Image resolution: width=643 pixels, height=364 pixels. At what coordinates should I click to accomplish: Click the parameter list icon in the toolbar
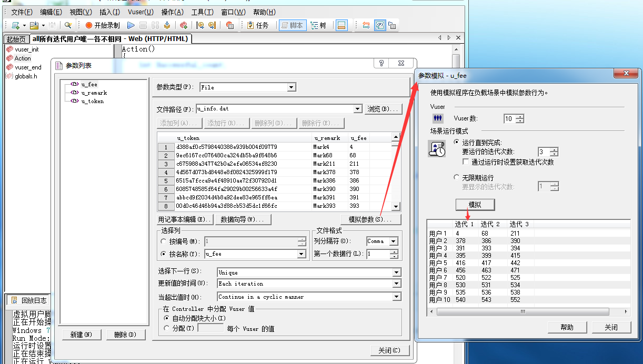click(380, 25)
